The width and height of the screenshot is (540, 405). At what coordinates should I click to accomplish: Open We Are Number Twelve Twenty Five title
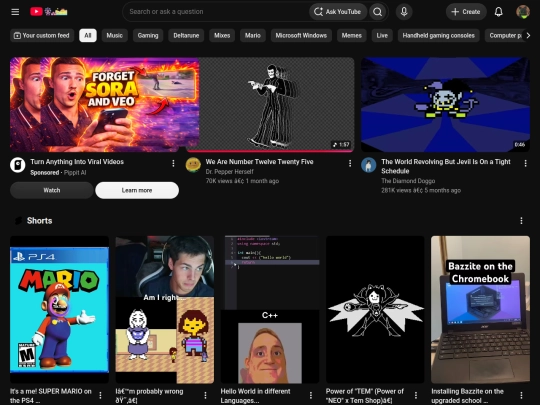pyautogui.click(x=259, y=162)
